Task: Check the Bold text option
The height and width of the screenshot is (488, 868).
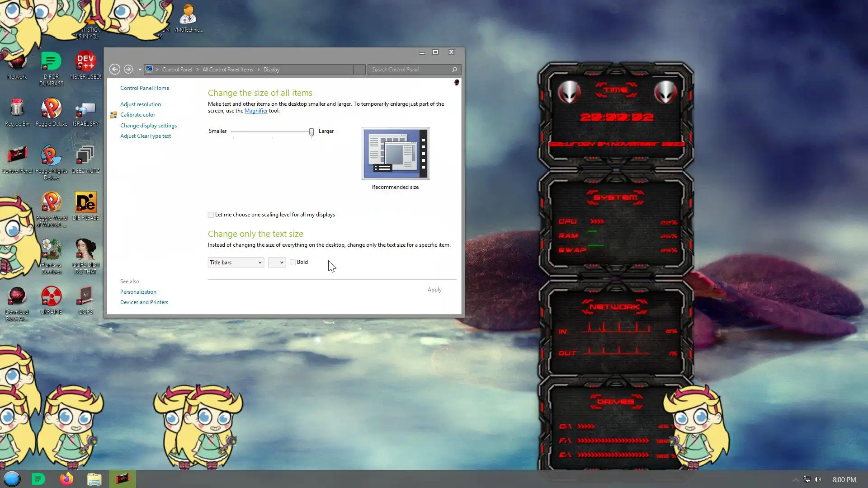Action: (x=293, y=262)
